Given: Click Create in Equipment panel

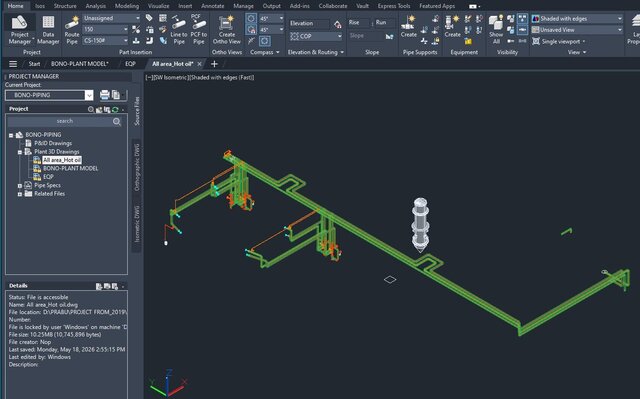Looking at the screenshot, I should pyautogui.click(x=452, y=27).
